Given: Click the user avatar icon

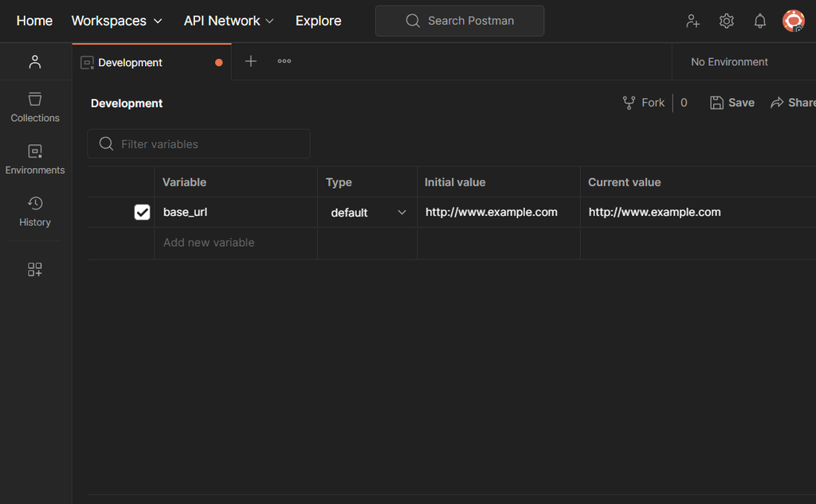Looking at the screenshot, I should (x=793, y=21).
